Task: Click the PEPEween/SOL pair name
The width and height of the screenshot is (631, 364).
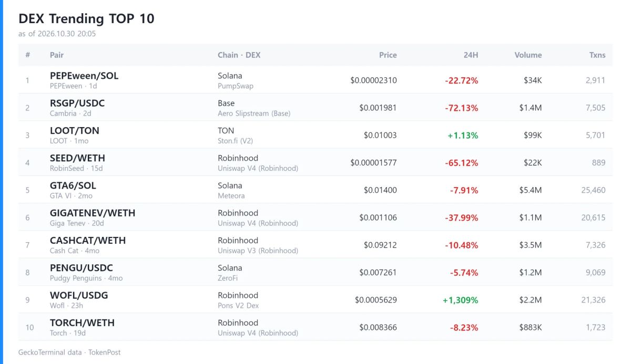Action: (84, 76)
